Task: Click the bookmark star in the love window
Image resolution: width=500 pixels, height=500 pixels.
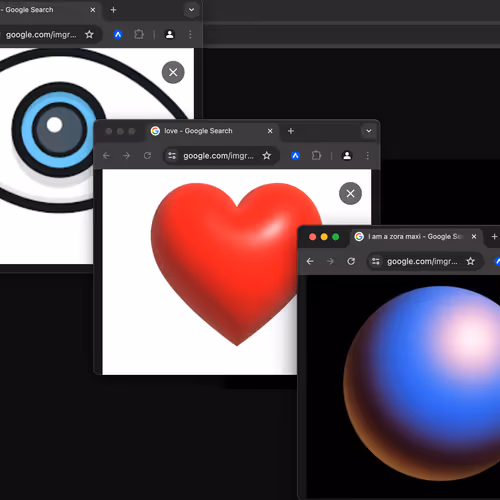Action: point(266,156)
